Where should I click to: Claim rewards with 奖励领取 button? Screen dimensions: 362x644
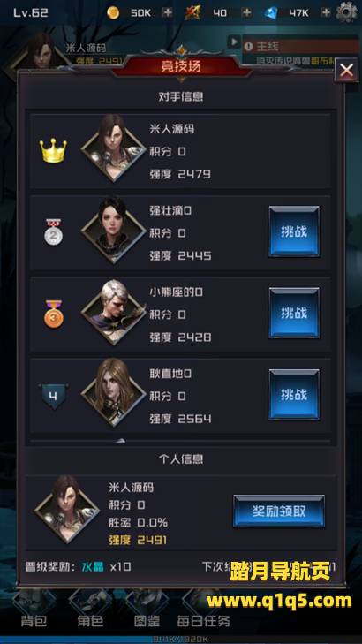279,511
